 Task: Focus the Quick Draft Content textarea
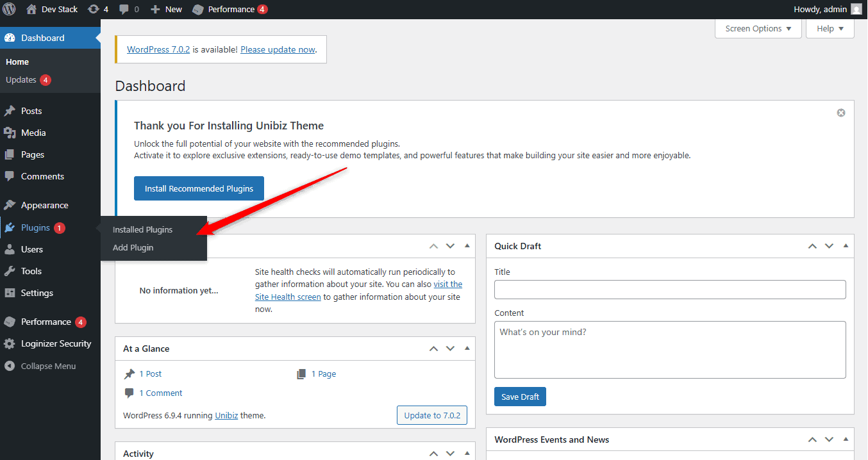(x=670, y=350)
